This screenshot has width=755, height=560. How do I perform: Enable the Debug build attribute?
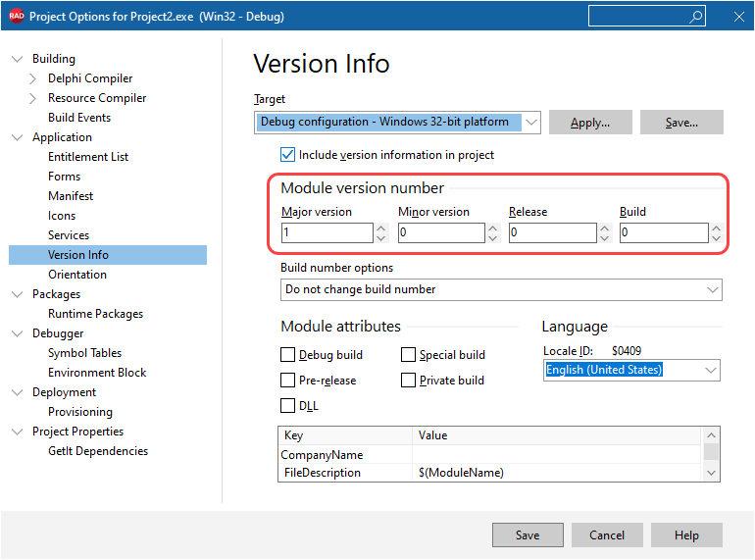click(287, 355)
